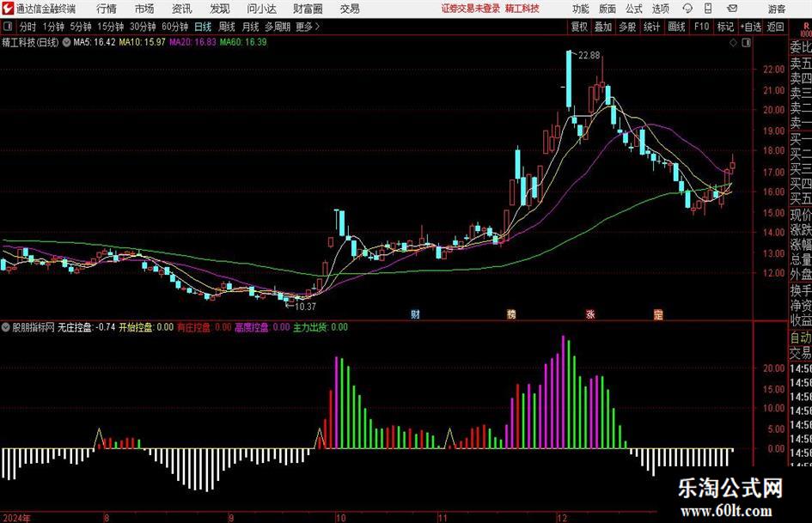
Task: Open the 财富圈 menu
Action: click(x=308, y=9)
